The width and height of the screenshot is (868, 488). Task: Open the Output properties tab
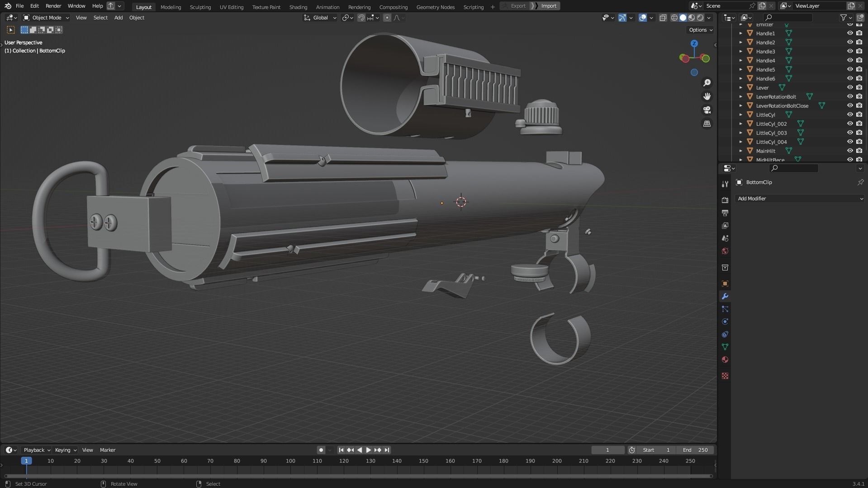tap(725, 213)
